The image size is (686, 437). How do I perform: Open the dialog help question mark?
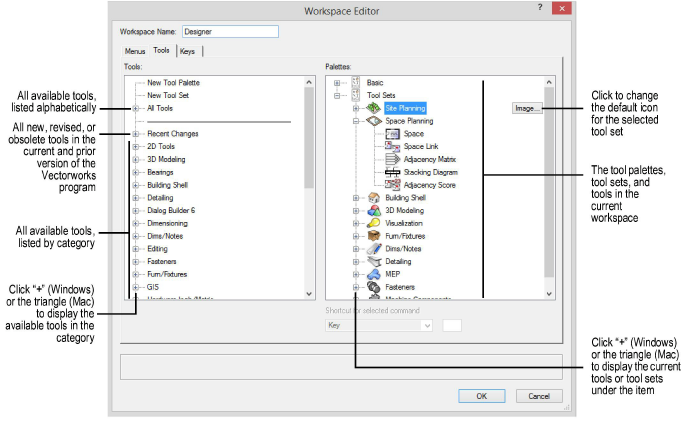(x=540, y=7)
